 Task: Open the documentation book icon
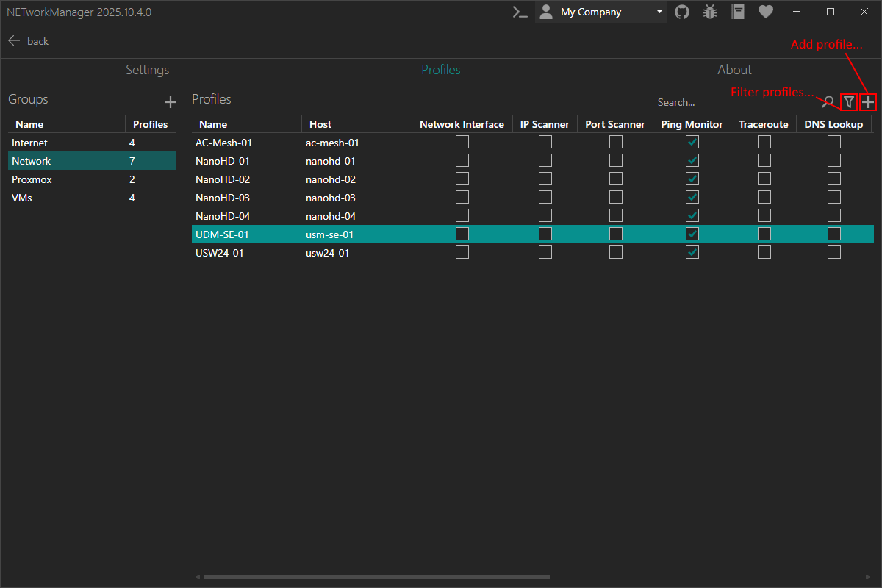pyautogui.click(x=738, y=12)
